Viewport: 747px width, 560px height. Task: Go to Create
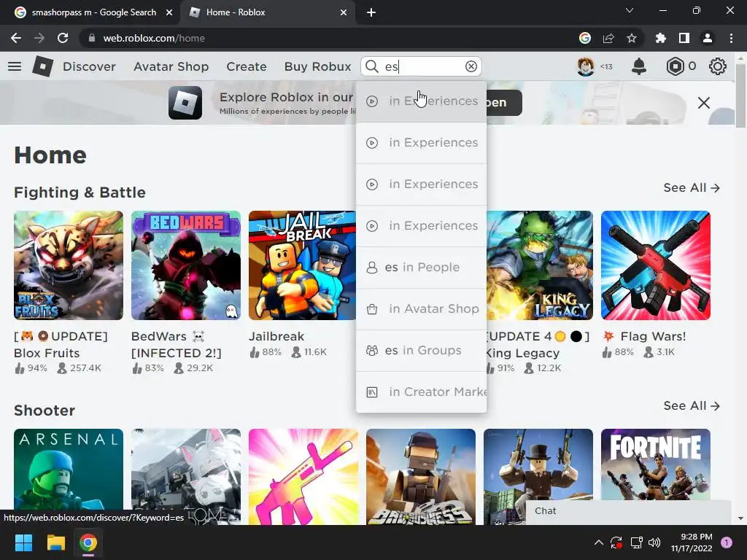click(x=247, y=66)
